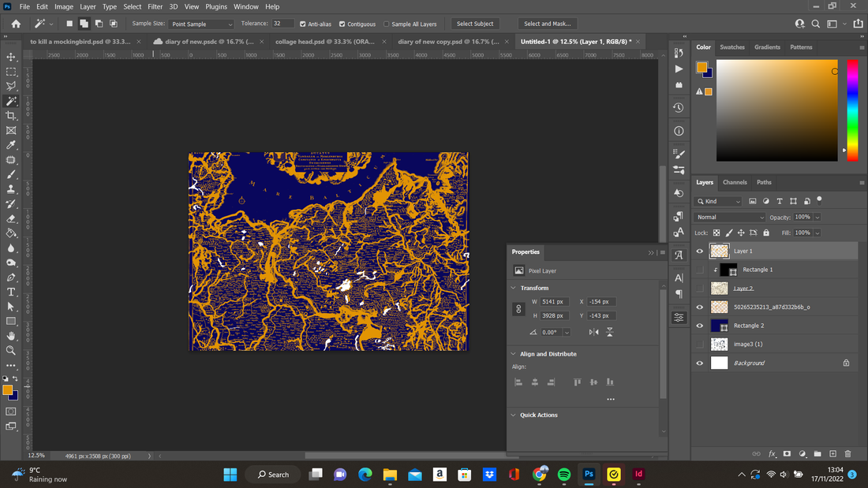Screen dimensions: 868x488
Task: Show the Layer 2 layer
Action: pyautogui.click(x=700, y=289)
